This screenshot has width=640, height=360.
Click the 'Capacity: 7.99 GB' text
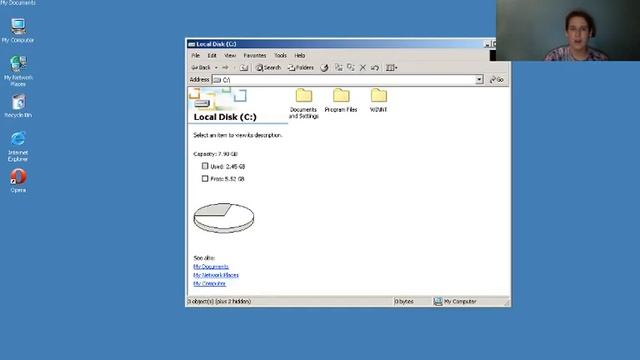pyautogui.click(x=215, y=154)
